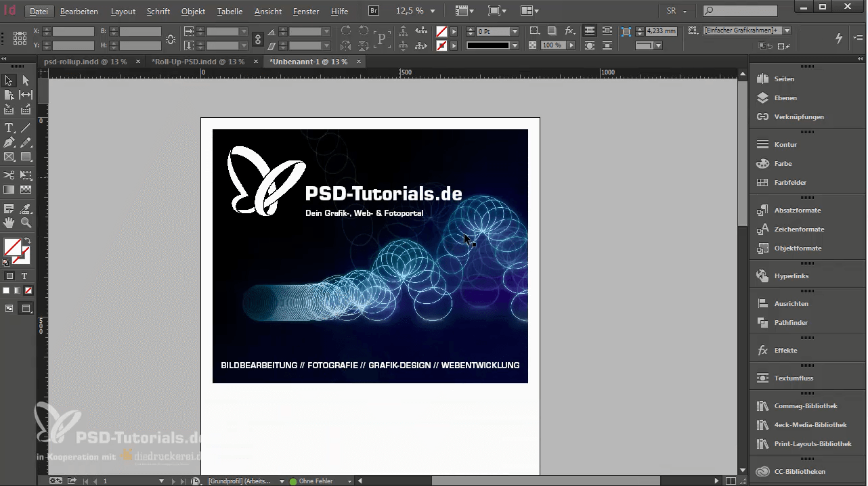Image resolution: width=868 pixels, height=486 pixels.
Task: Open the fx effects button in control bar
Action: pos(569,31)
